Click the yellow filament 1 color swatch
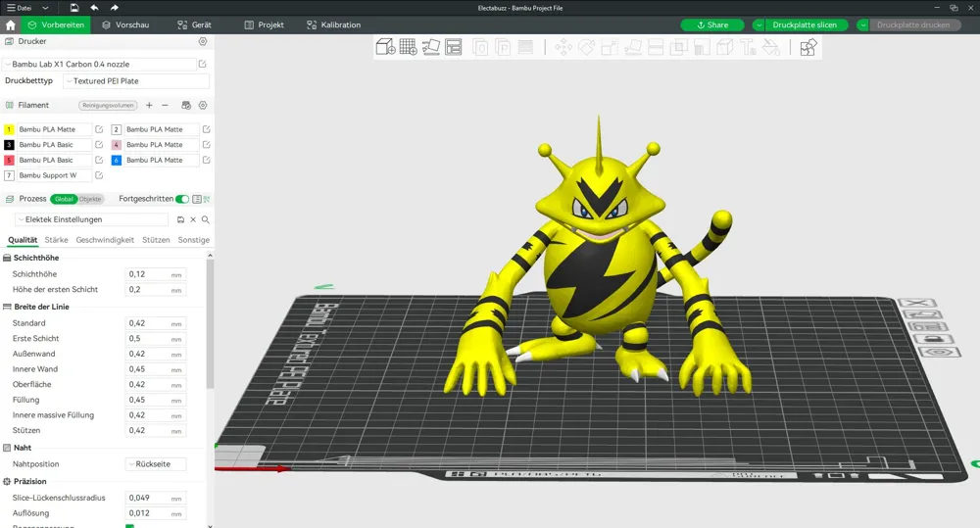Viewport: 980px width, 528px height. pos(9,129)
